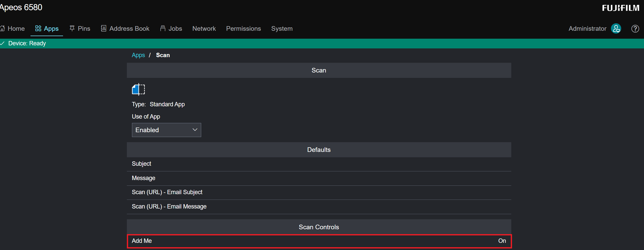Click the Enabled dropdown chevron arrow
Viewport: 644px width, 250px height.
pos(195,130)
